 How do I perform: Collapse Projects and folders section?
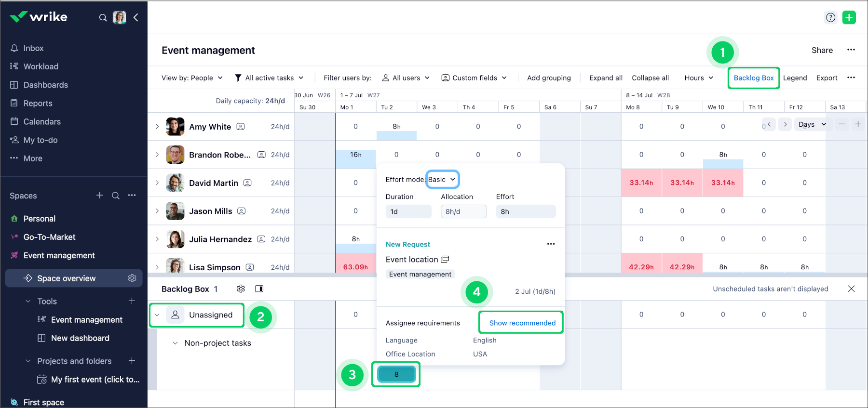pyautogui.click(x=28, y=361)
